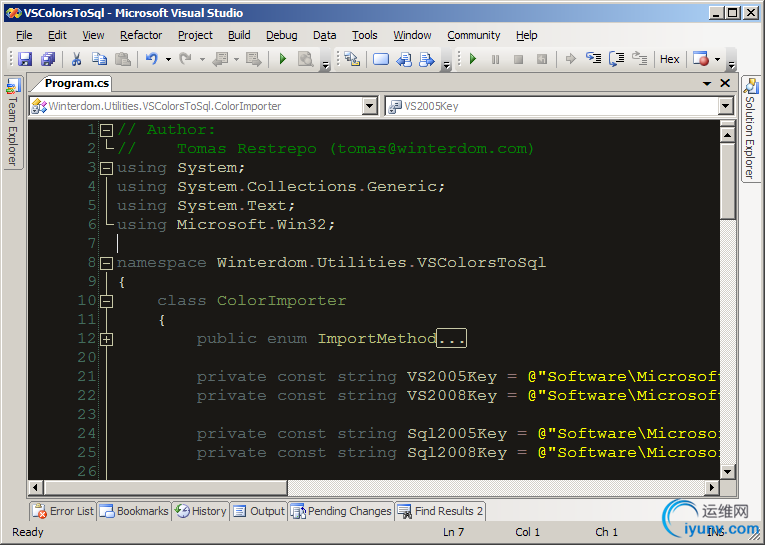Open dropdown next to Breakpoints icon
The height and width of the screenshot is (545, 765).
pos(717,60)
